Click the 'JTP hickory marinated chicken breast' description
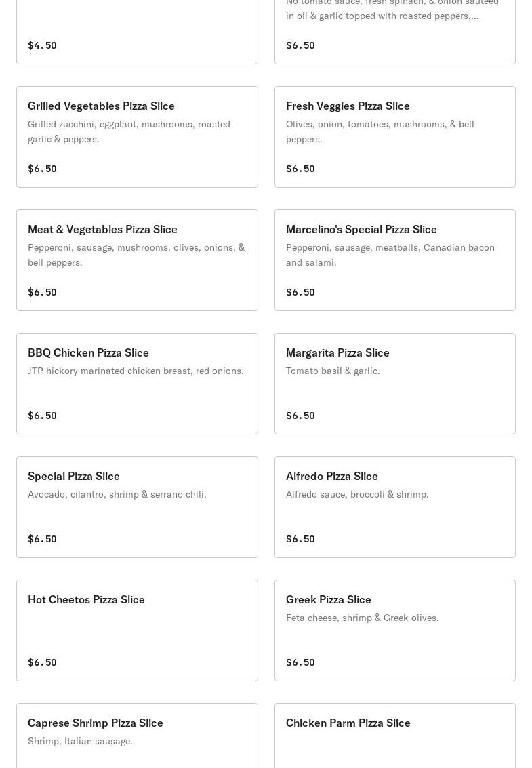Screen dimensions: 532x768 pos(136,371)
